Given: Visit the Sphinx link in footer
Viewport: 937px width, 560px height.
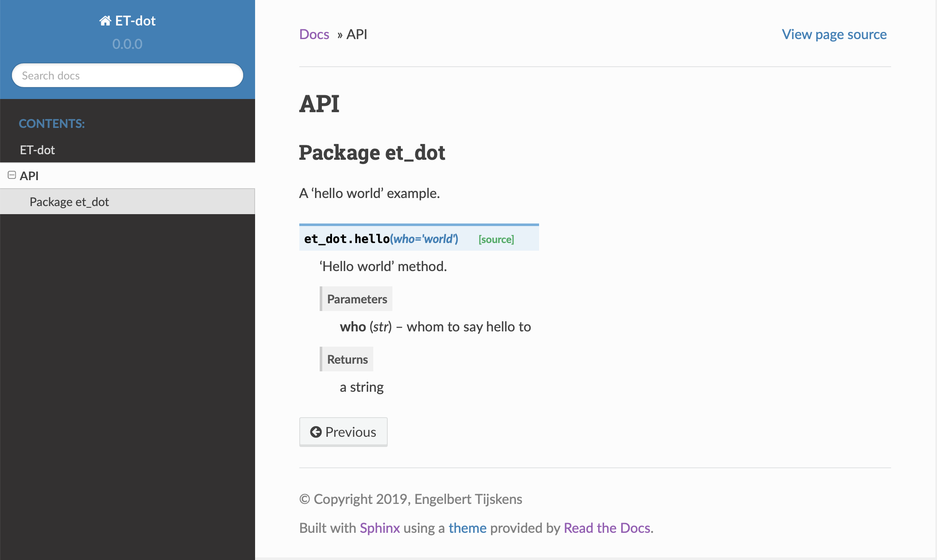Looking at the screenshot, I should coord(380,528).
